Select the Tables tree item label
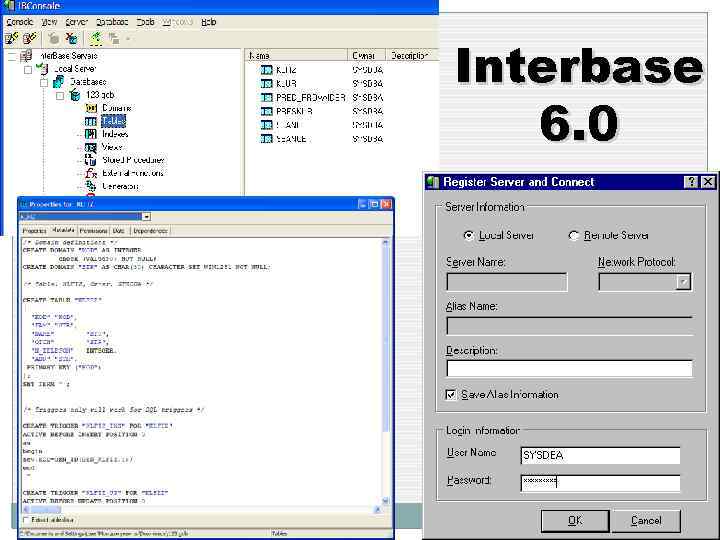Screen dimensions: 720x540 [x=113, y=121]
